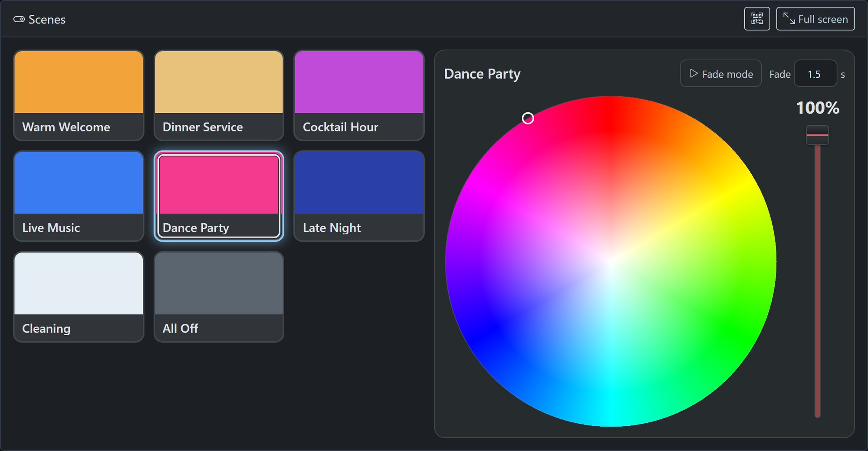Click the brightness slider handle
The image size is (868, 451).
coord(817,135)
